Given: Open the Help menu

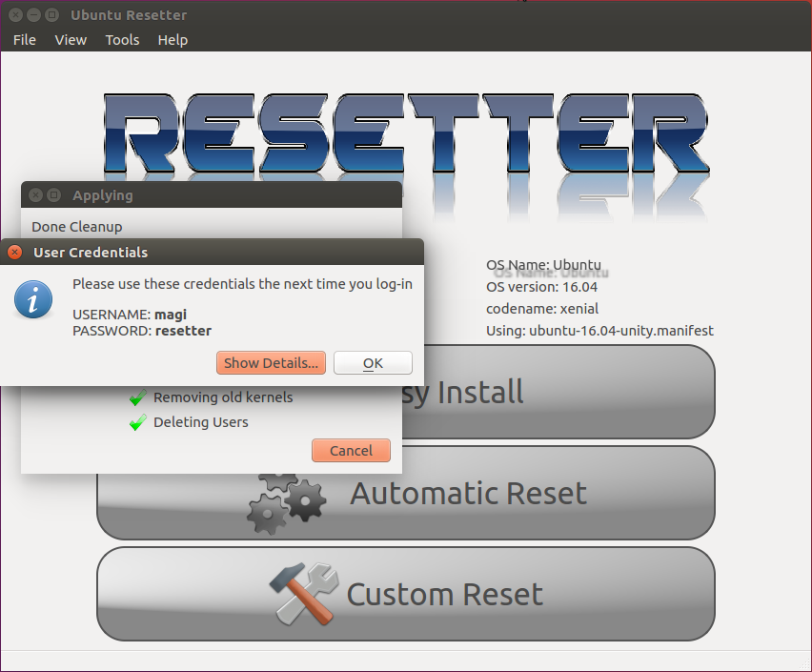Looking at the screenshot, I should pyautogui.click(x=173, y=40).
